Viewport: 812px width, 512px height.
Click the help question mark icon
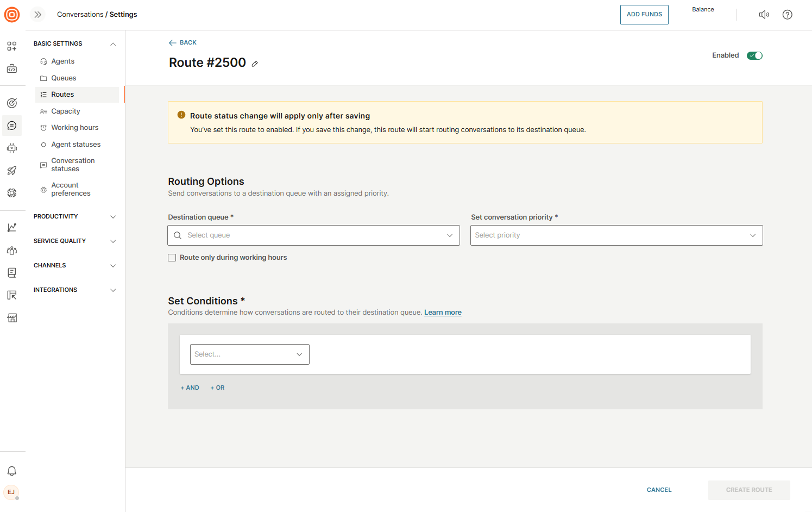[x=787, y=15]
